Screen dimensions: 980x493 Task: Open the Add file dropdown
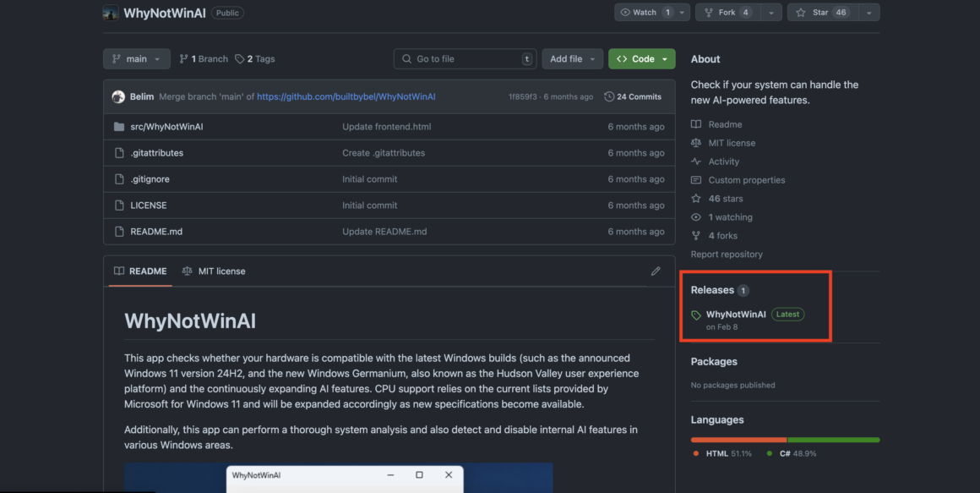point(573,59)
